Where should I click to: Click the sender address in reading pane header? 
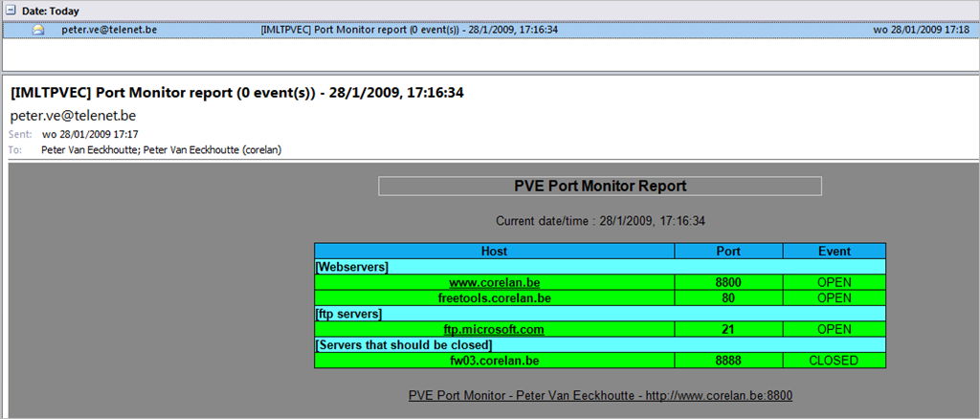[73, 116]
